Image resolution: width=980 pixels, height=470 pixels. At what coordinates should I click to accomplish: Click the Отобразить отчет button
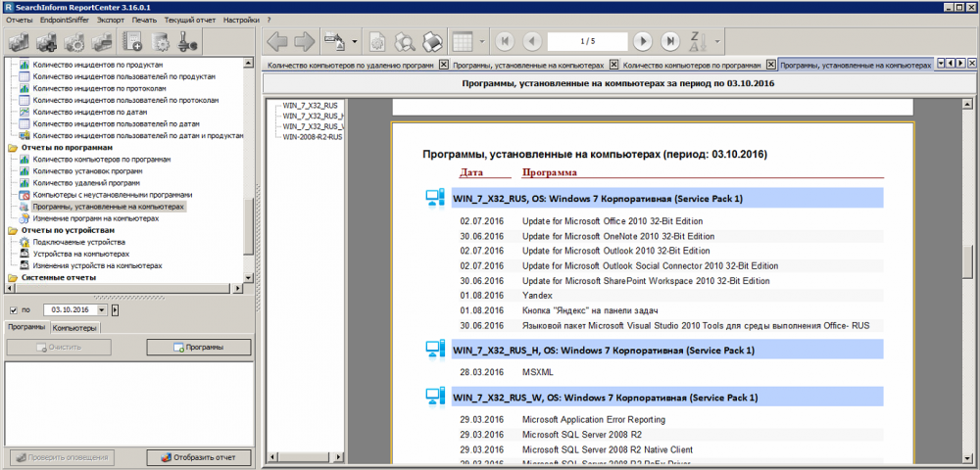click(199, 457)
